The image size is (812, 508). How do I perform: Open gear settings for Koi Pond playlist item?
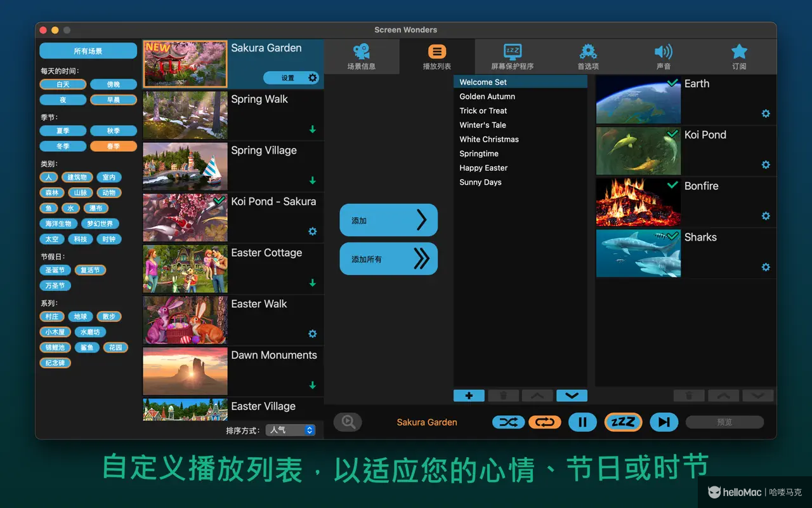tap(766, 164)
